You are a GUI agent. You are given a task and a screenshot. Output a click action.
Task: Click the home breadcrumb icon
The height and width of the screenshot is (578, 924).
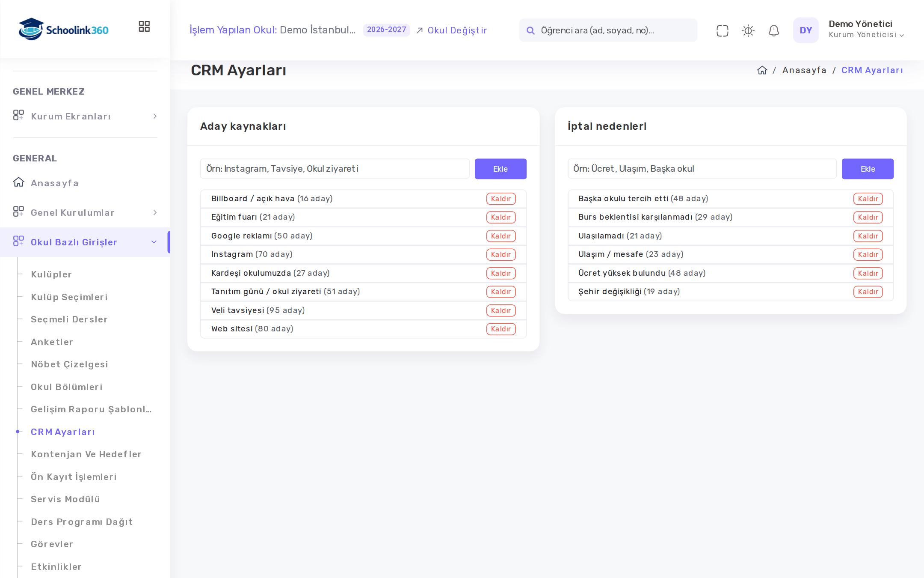tap(762, 70)
